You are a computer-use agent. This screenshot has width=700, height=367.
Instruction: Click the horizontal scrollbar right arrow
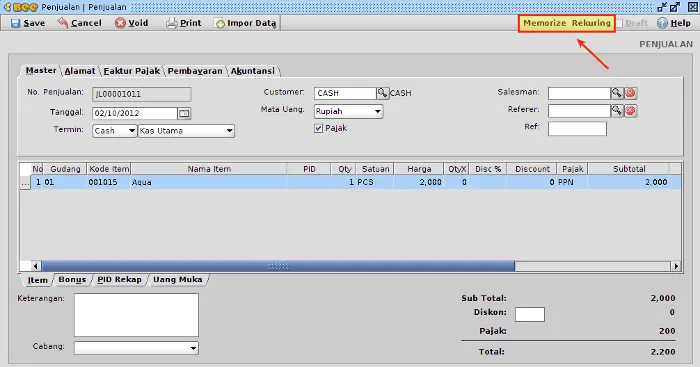(x=676, y=267)
